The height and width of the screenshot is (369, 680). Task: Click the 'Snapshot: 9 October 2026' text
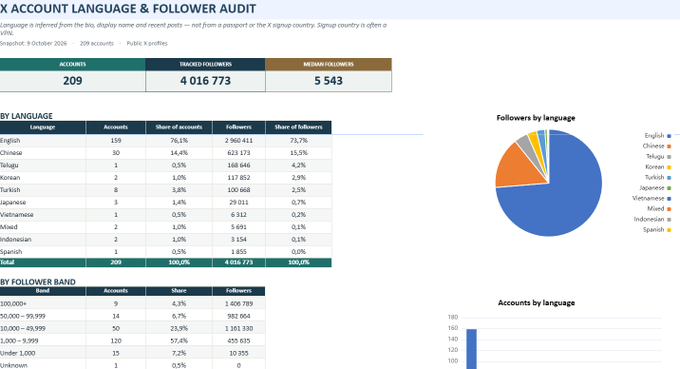(x=33, y=43)
